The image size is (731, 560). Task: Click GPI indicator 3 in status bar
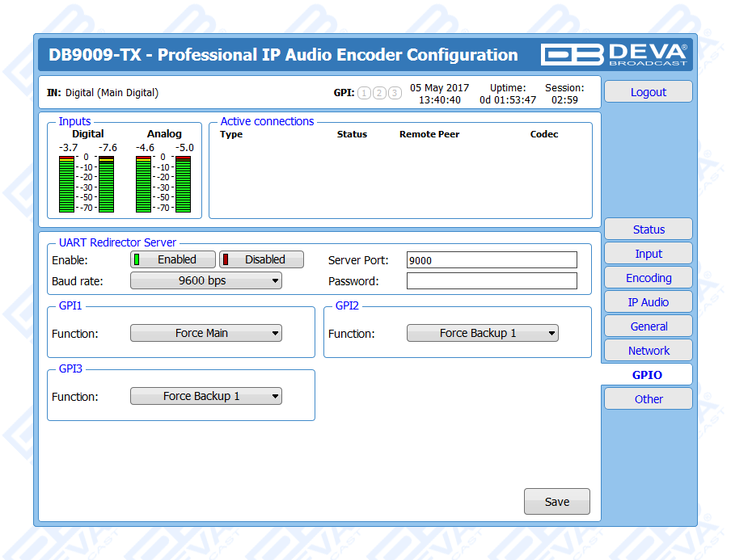pyautogui.click(x=394, y=93)
